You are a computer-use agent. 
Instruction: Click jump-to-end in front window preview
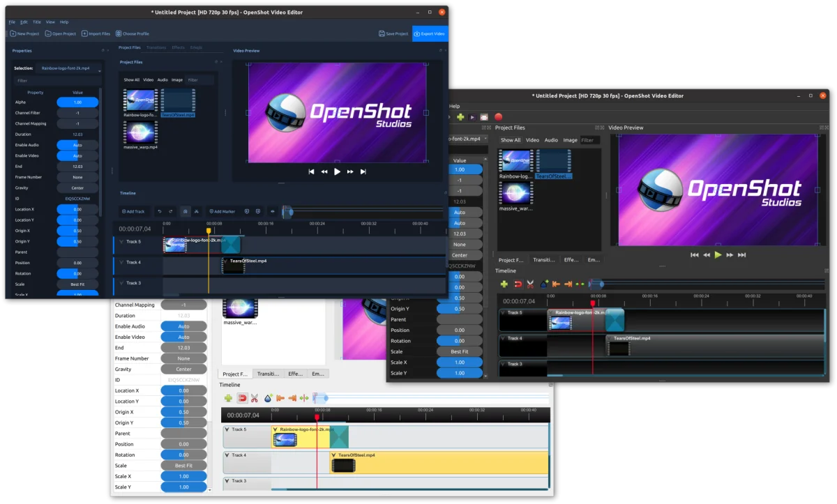[363, 171]
